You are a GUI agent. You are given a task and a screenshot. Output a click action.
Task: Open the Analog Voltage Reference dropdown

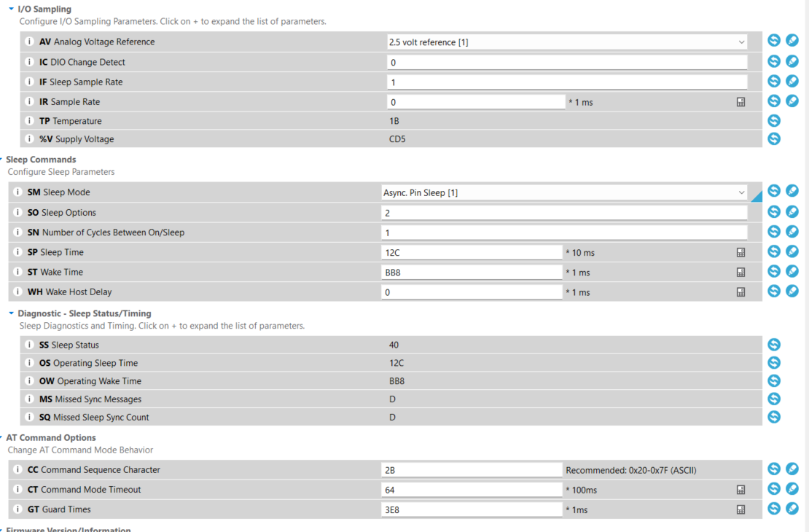pos(742,42)
